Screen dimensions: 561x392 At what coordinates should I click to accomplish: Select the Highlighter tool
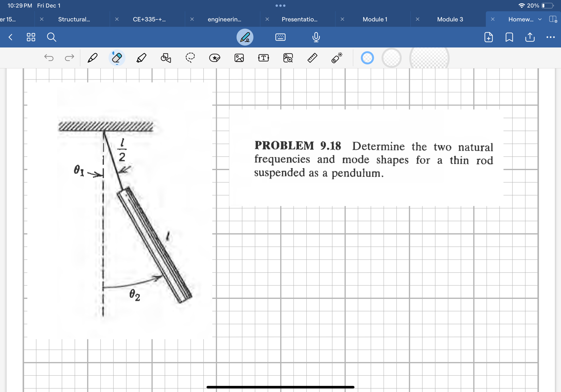pyautogui.click(x=142, y=58)
